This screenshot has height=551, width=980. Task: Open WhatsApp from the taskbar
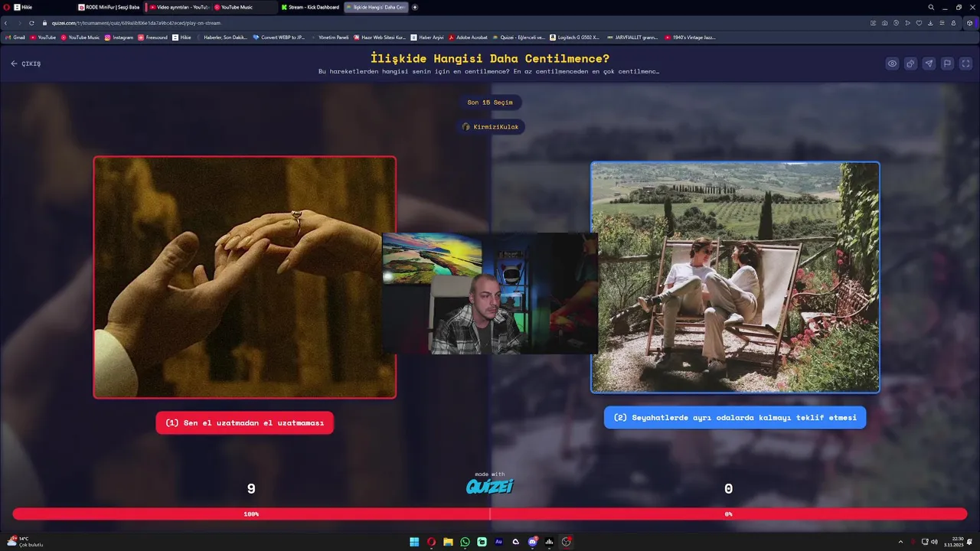[x=465, y=542]
